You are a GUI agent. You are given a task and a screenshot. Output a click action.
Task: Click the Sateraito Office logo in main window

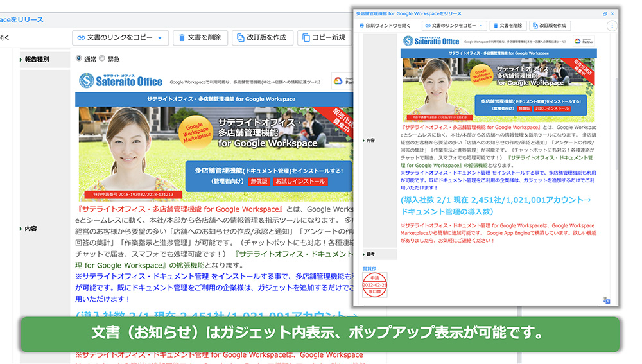point(121,81)
